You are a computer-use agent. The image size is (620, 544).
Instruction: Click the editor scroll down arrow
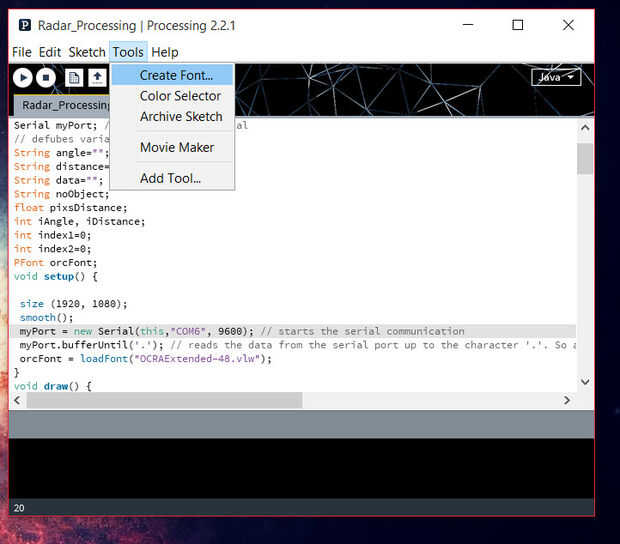pos(585,382)
